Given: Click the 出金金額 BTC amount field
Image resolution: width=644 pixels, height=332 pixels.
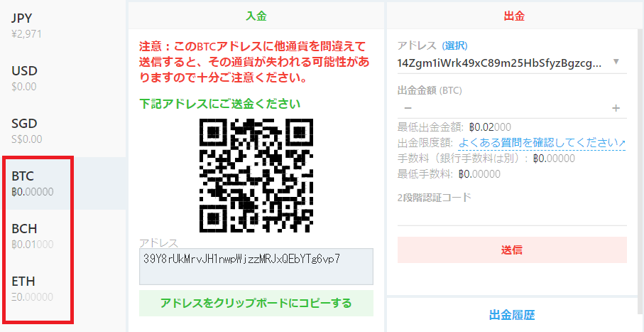Looking at the screenshot, I should (512, 108).
